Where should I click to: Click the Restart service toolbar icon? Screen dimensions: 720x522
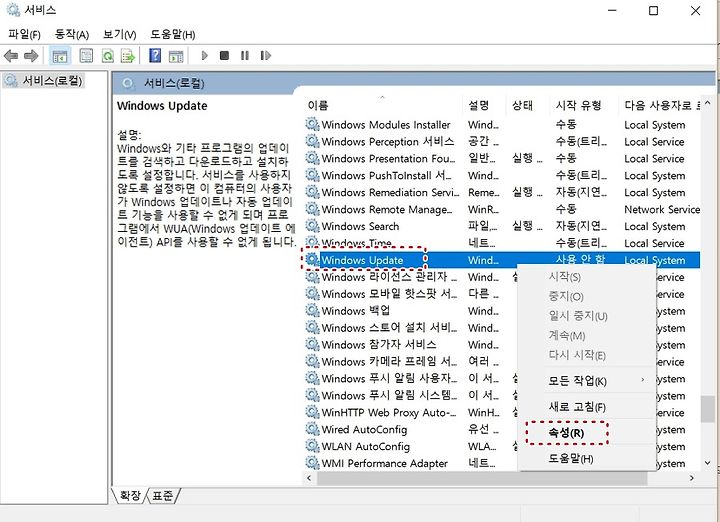tap(265, 56)
